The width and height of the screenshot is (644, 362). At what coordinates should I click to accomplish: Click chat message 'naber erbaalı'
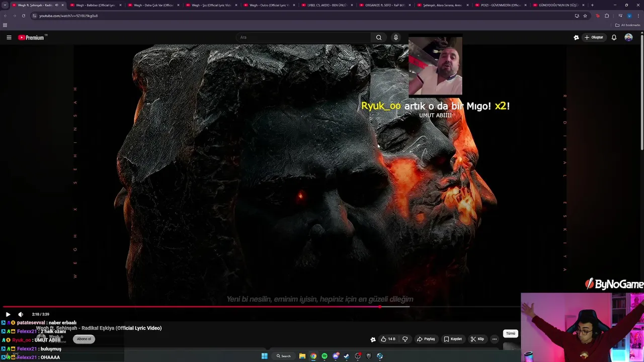[62, 323]
